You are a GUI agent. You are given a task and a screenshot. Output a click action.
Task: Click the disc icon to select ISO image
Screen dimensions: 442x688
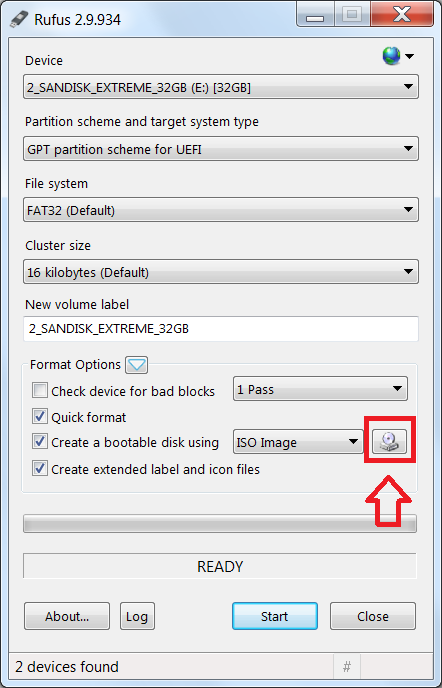point(389,441)
